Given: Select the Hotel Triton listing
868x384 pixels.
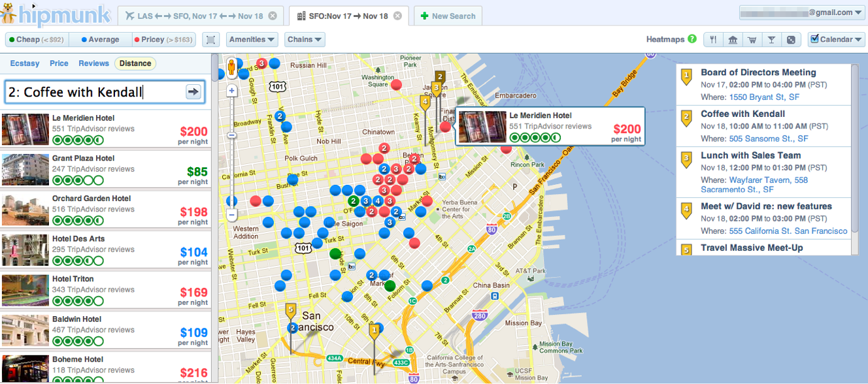Looking at the screenshot, I should pyautogui.click(x=105, y=291).
